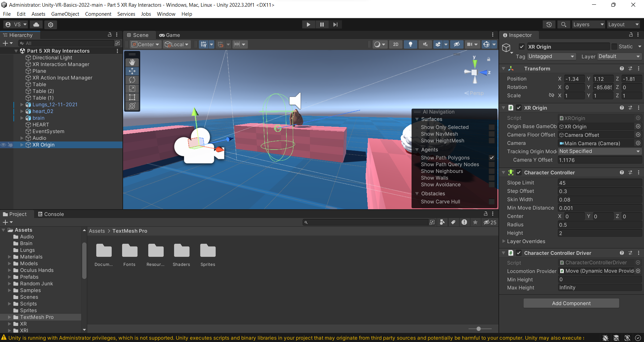
Task: Uncheck Show Path Polygons
Action: (492, 158)
